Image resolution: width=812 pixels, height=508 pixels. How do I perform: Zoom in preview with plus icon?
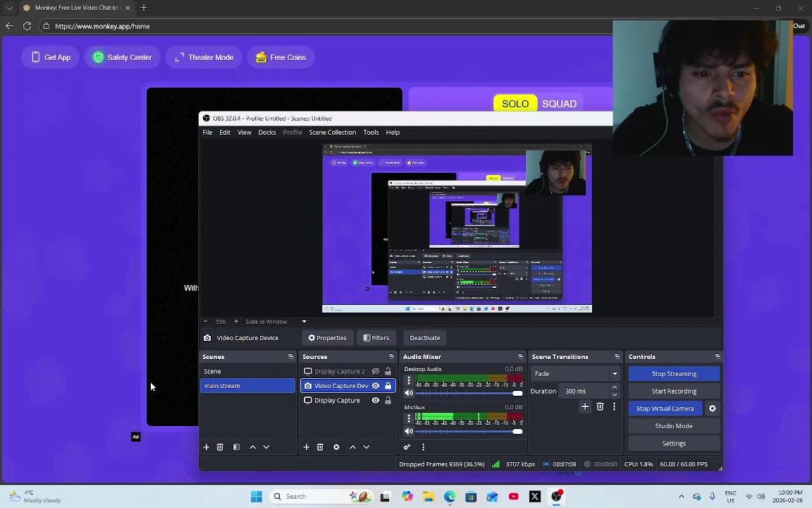click(236, 322)
